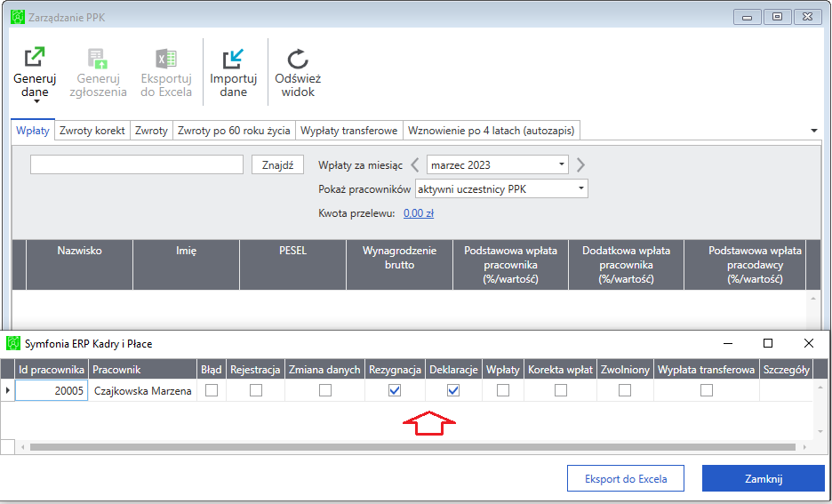Click the Importuj dane icon
The width and height of the screenshot is (832, 504).
(233, 59)
